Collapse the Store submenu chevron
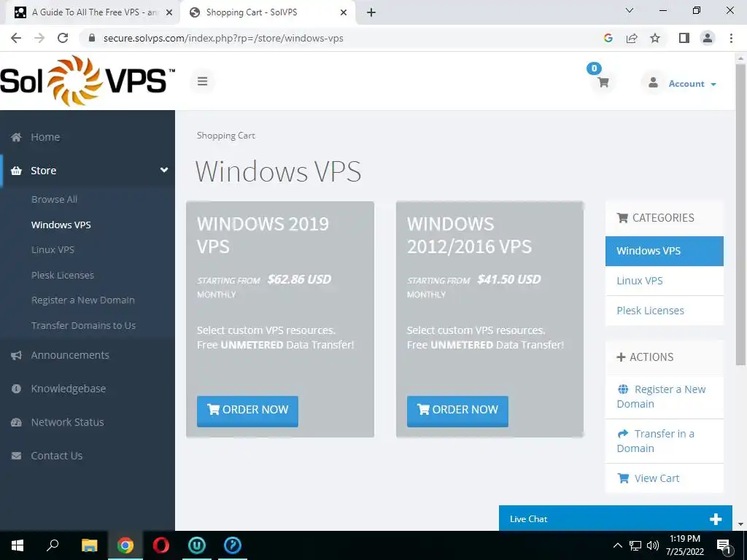The width and height of the screenshot is (747, 560). click(164, 170)
